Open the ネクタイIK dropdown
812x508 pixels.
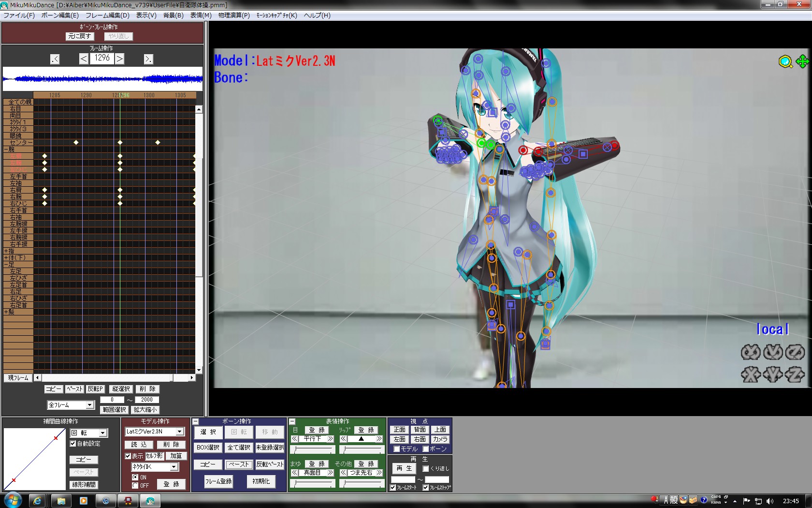click(x=174, y=467)
